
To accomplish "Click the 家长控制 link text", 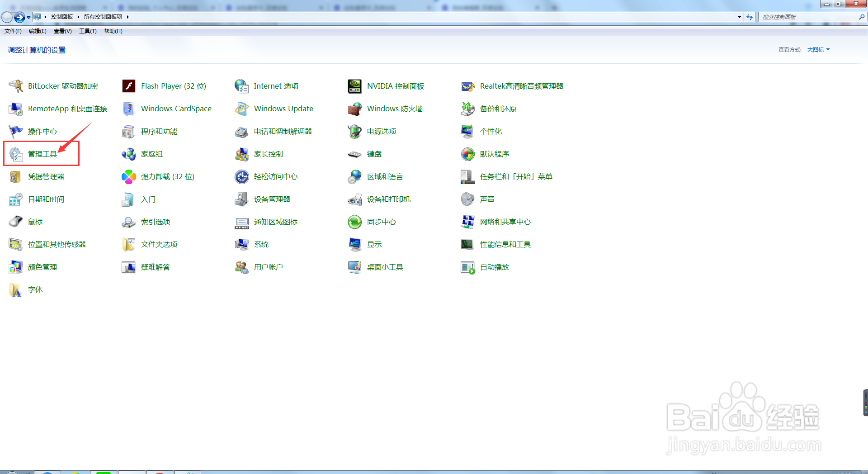I will pos(269,154).
